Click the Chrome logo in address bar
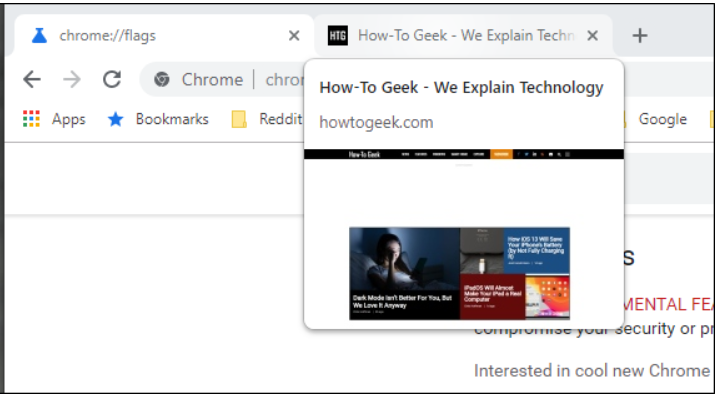The height and width of the screenshot is (399, 717). click(161, 80)
